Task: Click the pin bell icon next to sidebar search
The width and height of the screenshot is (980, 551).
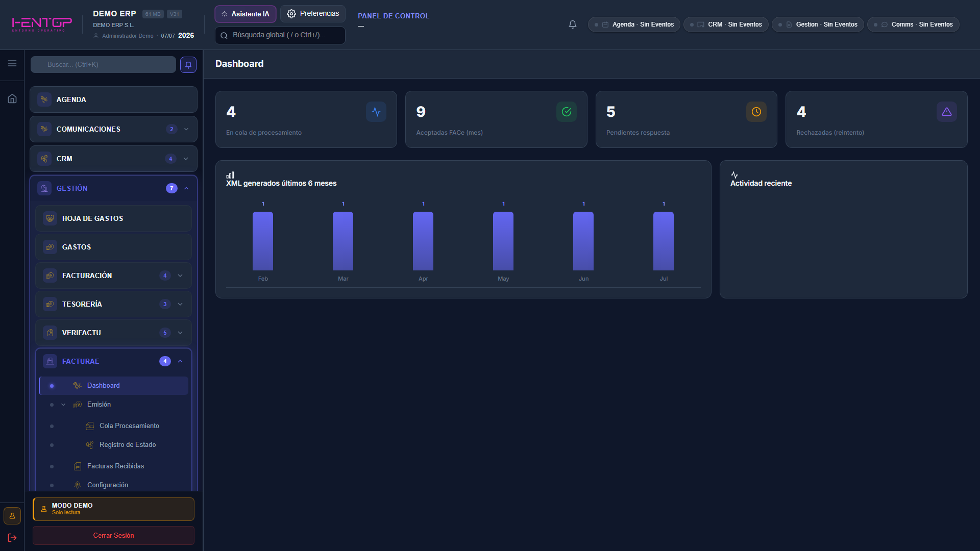Action: click(188, 65)
